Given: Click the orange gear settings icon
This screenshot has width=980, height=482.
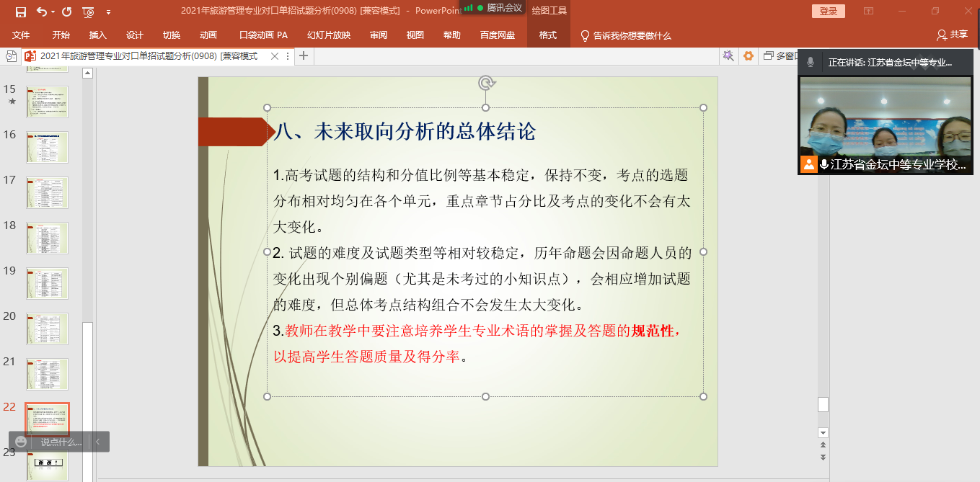Looking at the screenshot, I should (x=749, y=56).
